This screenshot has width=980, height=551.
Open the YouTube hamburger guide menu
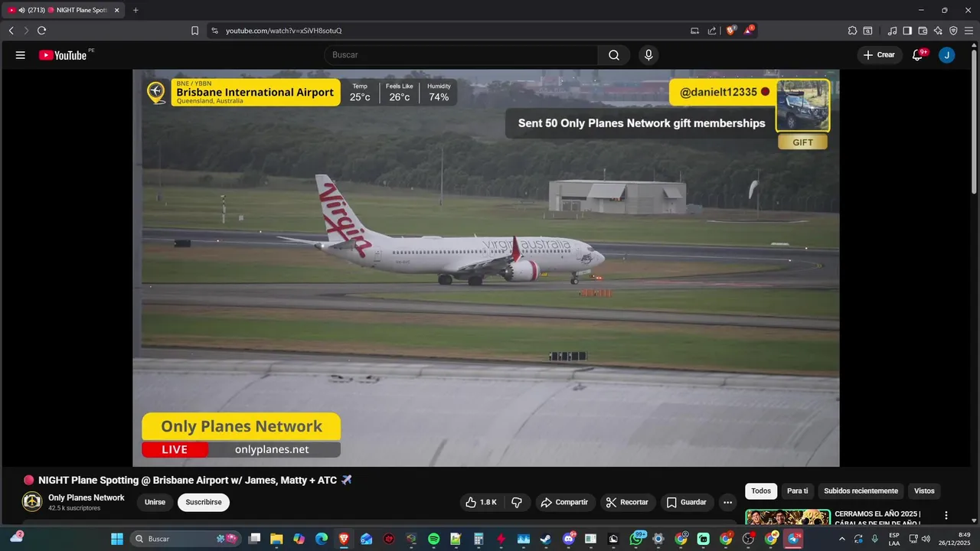pyautogui.click(x=21, y=55)
